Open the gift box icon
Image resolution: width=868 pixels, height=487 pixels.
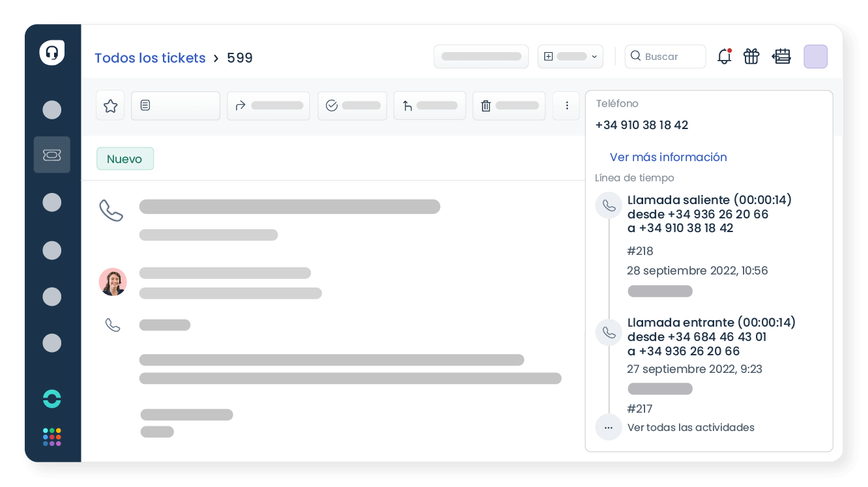point(751,57)
